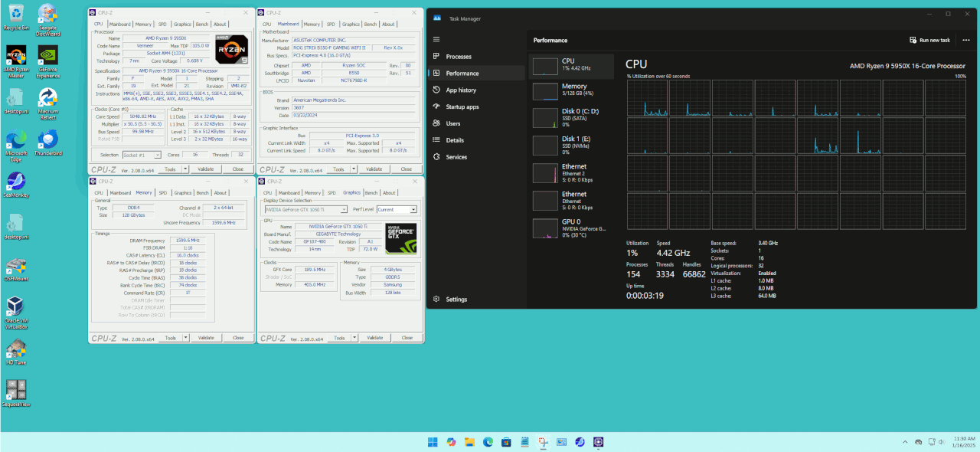The width and height of the screenshot is (980, 452).
Task: Select Disk 1 (E:) performance entry
Action: click(x=571, y=144)
